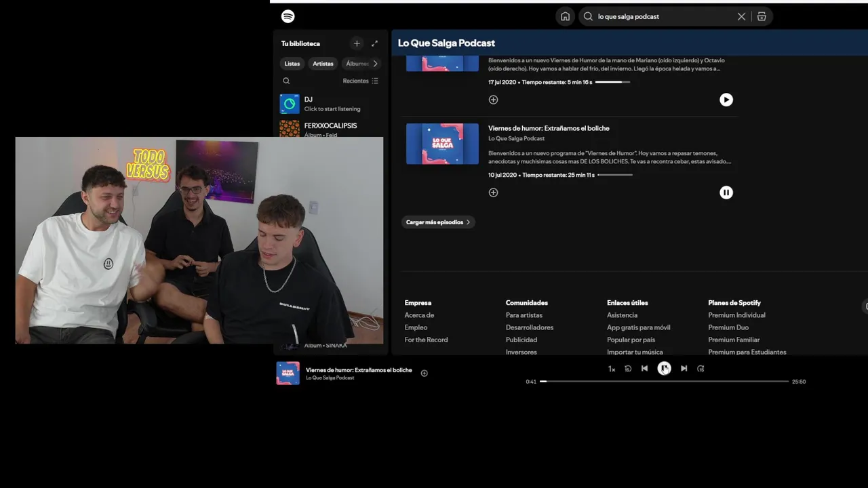Click main playback progress bar

[x=665, y=382]
